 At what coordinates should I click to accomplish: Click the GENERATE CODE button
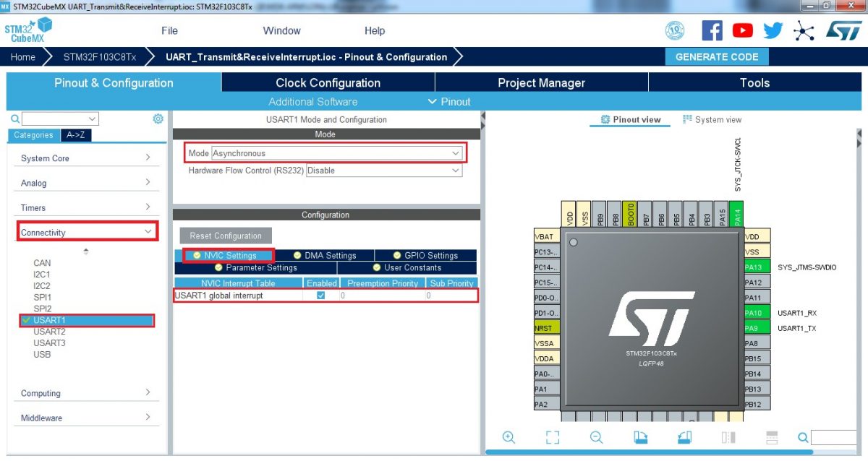[716, 57]
